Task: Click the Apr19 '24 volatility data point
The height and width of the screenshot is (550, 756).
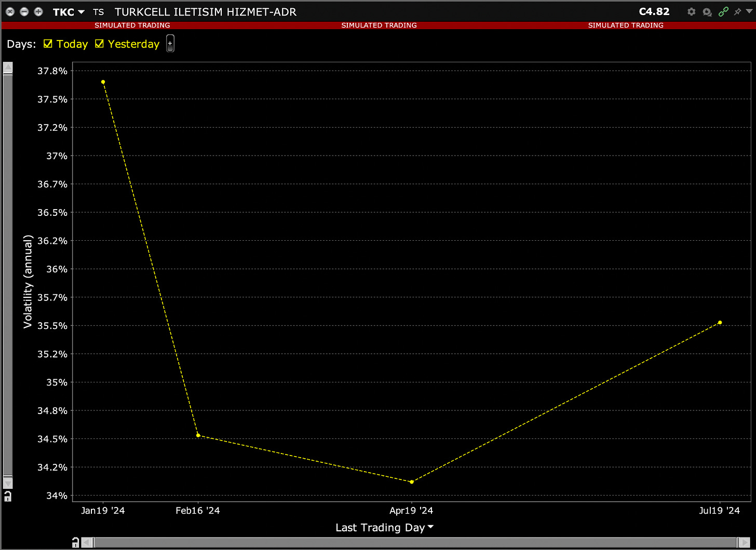Action: (412, 482)
